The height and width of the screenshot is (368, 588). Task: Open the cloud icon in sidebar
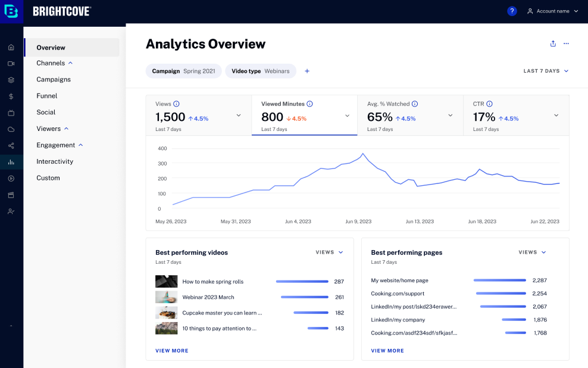click(11, 129)
